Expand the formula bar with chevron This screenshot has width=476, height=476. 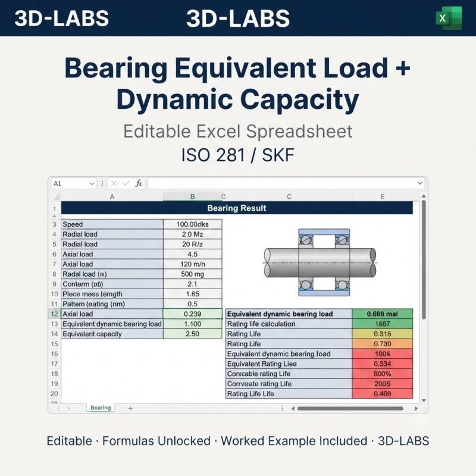(420, 183)
